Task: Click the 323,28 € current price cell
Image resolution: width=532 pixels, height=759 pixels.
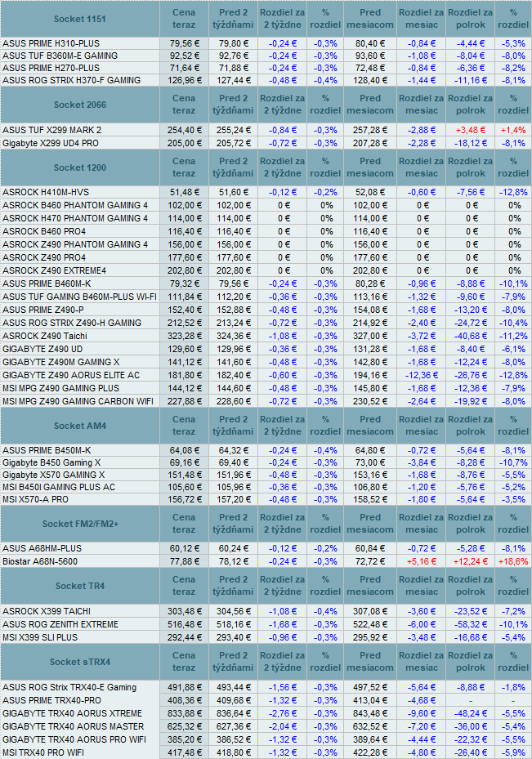Action: (x=184, y=336)
